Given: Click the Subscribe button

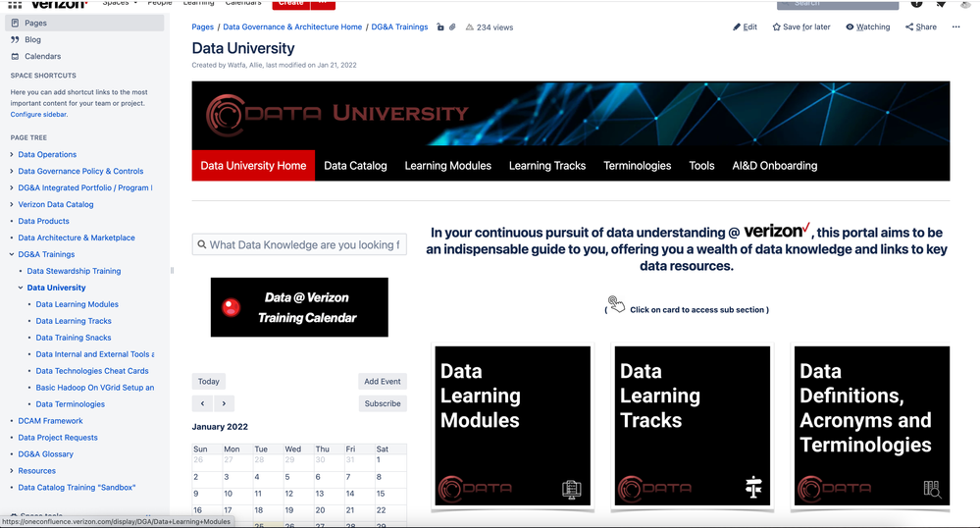Looking at the screenshot, I should point(383,403).
